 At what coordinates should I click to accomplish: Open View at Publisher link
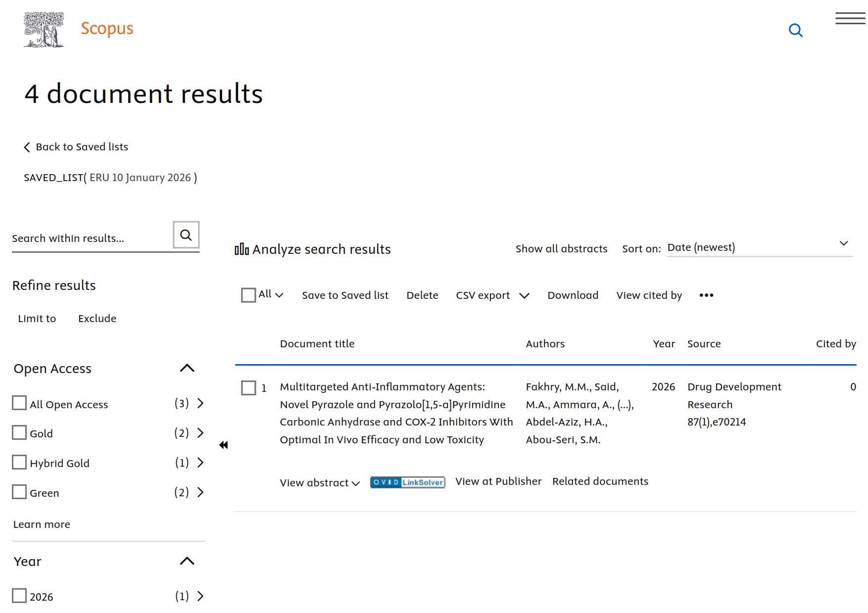[x=498, y=481]
